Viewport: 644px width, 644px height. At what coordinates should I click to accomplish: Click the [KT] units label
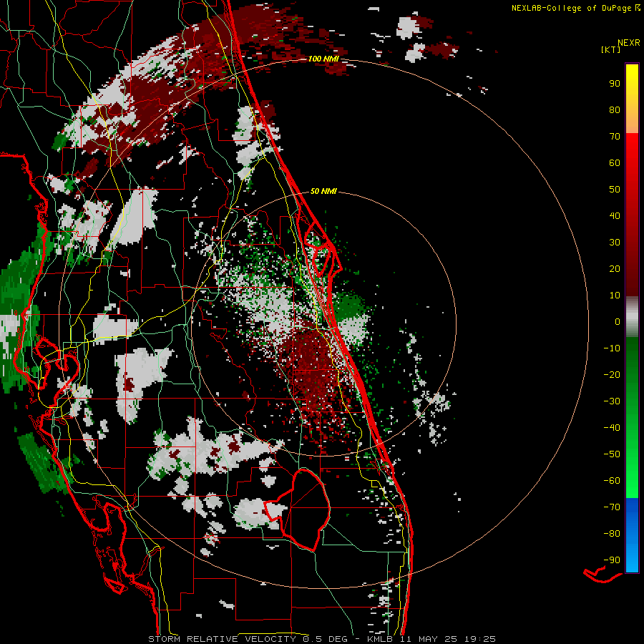[611, 49]
